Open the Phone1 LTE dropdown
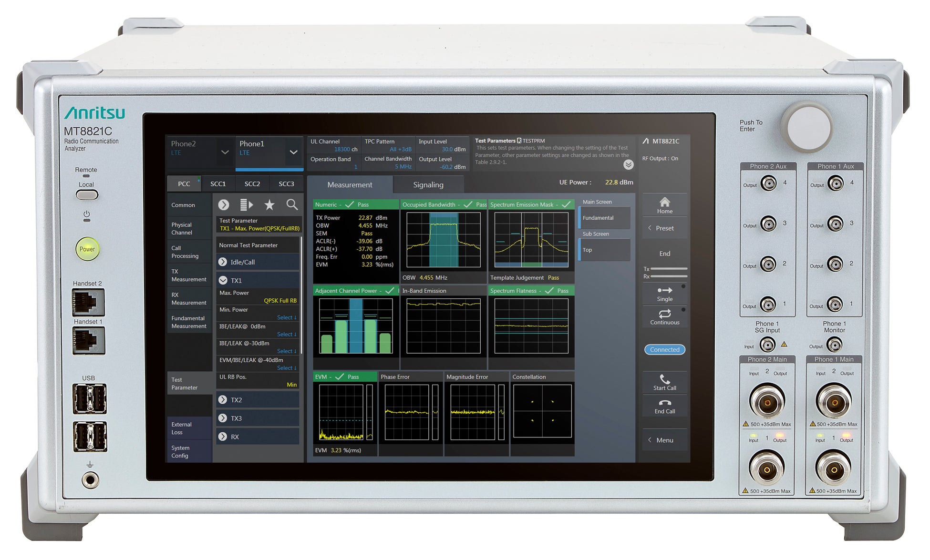This screenshot has width=930, height=560. tap(293, 152)
